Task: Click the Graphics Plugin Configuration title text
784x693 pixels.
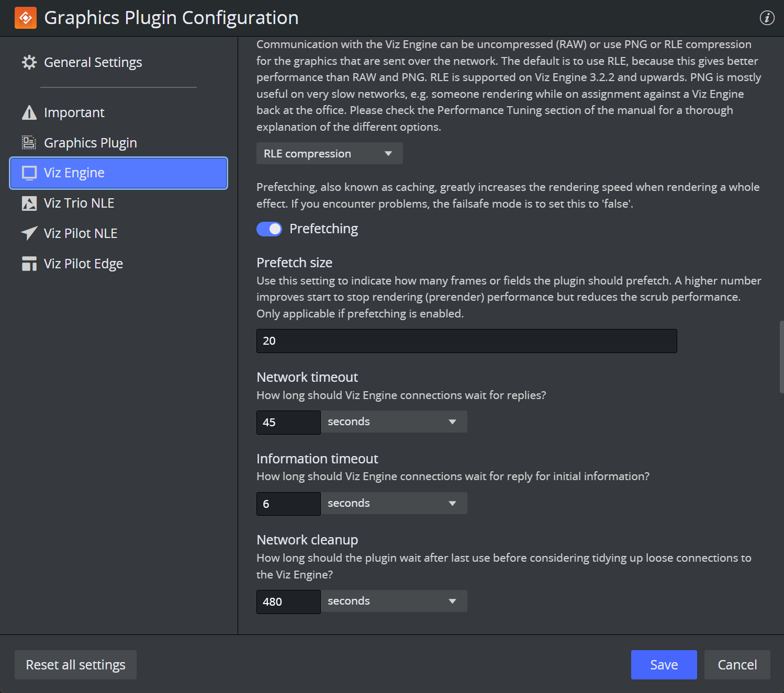Action: pos(171,18)
